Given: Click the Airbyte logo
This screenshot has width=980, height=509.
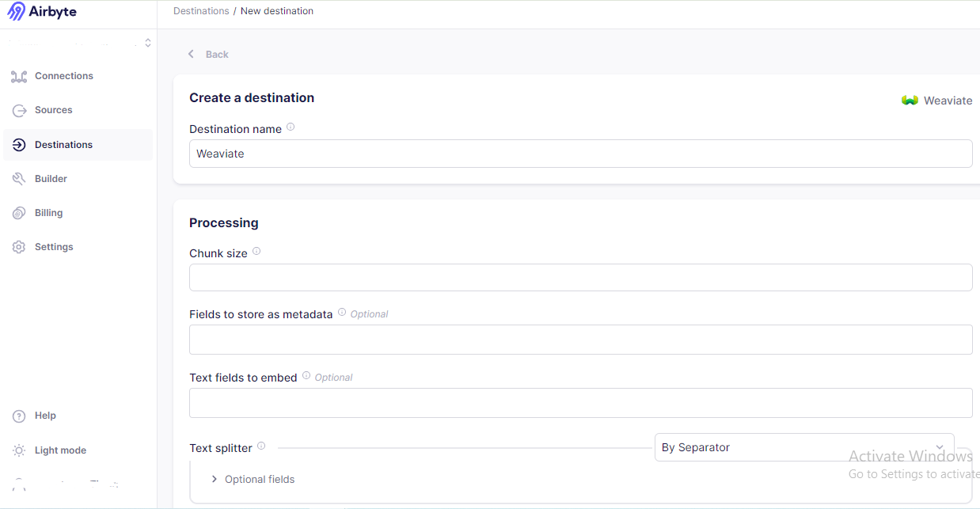Looking at the screenshot, I should click(x=42, y=11).
